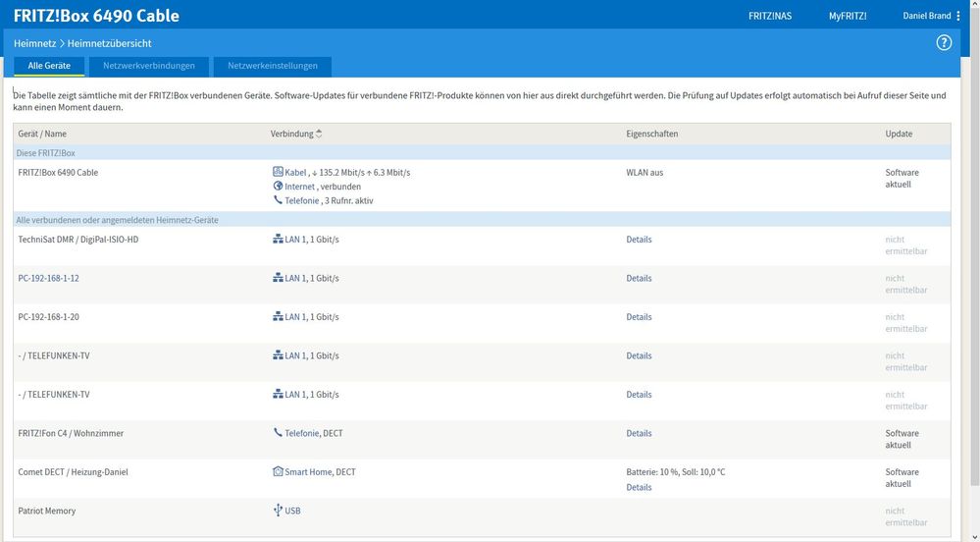
Task: Click Software aktuell for Comet DECT
Action: tap(902, 477)
